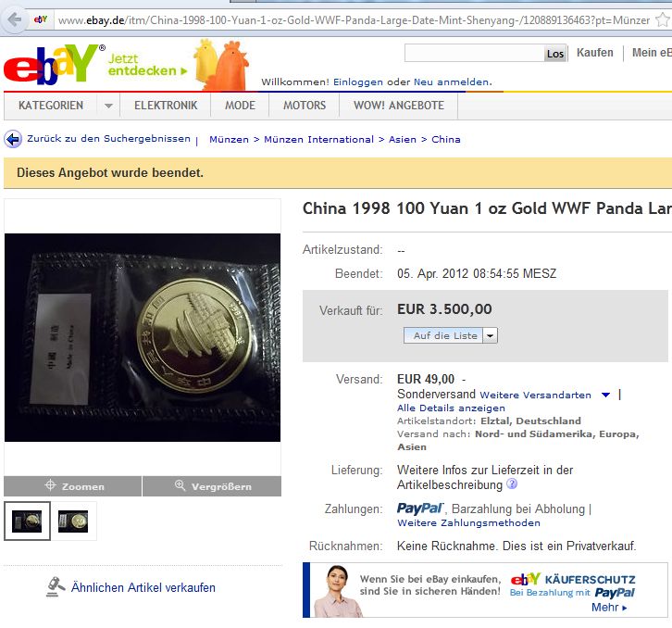Open the MOTORS navigation tab

point(305,106)
